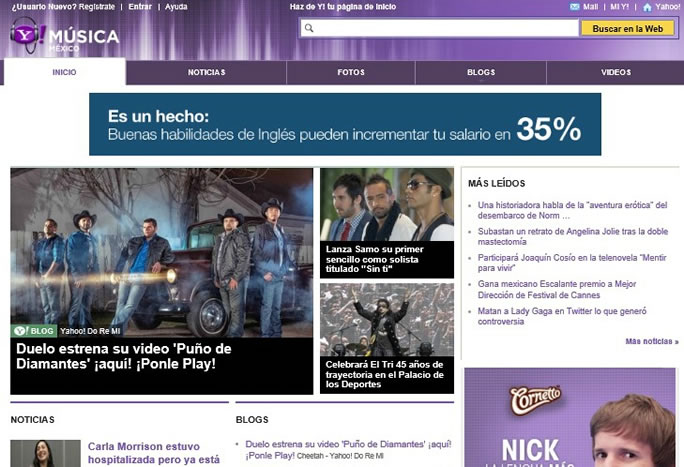Click the Cornetto Nick advertisement

(570, 417)
